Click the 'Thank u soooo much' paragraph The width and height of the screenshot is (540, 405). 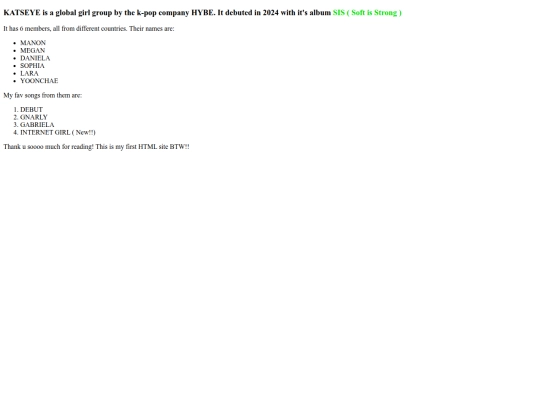point(96,147)
